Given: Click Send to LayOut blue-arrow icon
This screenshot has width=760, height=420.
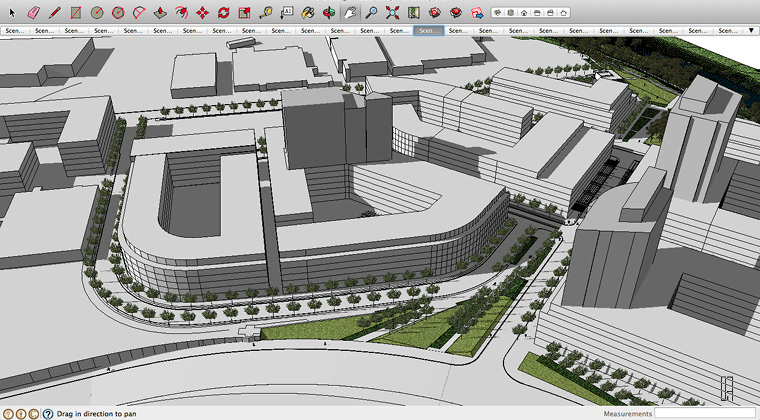Looking at the screenshot, I should tap(477, 13).
